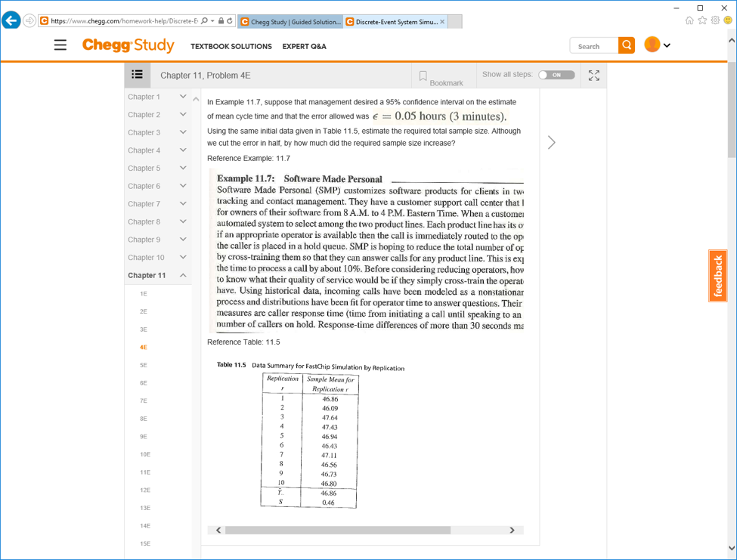
Task: Open the feedback side button
Action: 718,276
